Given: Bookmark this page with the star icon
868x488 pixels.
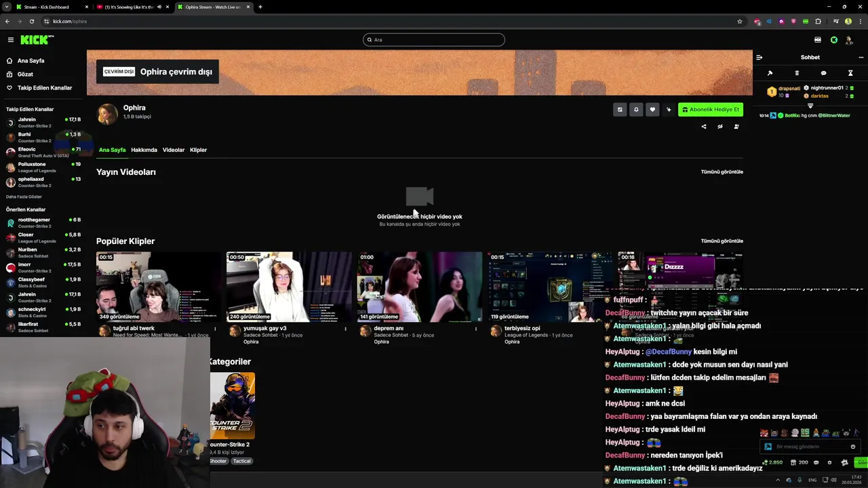Looking at the screenshot, I should pos(740,21).
